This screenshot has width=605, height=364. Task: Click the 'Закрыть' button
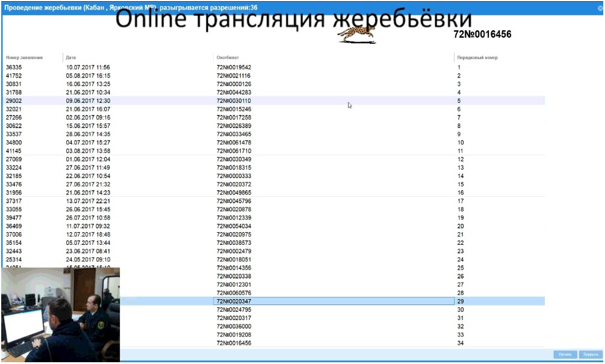[591, 355]
